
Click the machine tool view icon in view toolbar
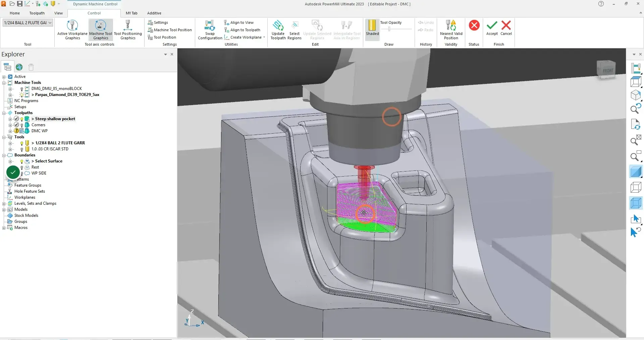[636, 68]
